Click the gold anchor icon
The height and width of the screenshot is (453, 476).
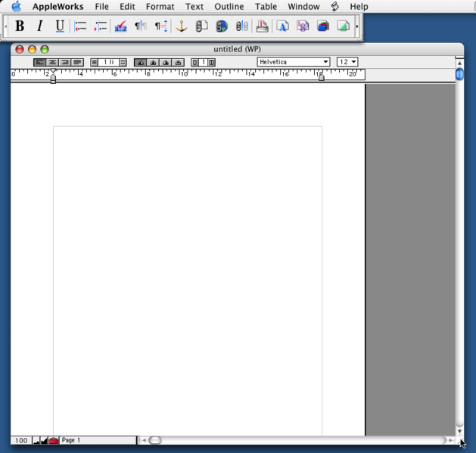pyautogui.click(x=182, y=26)
